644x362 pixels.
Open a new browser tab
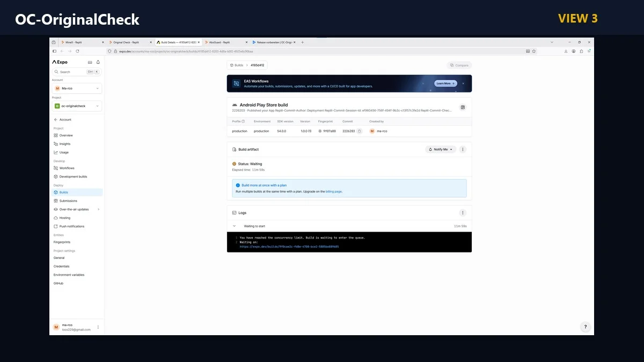click(303, 42)
